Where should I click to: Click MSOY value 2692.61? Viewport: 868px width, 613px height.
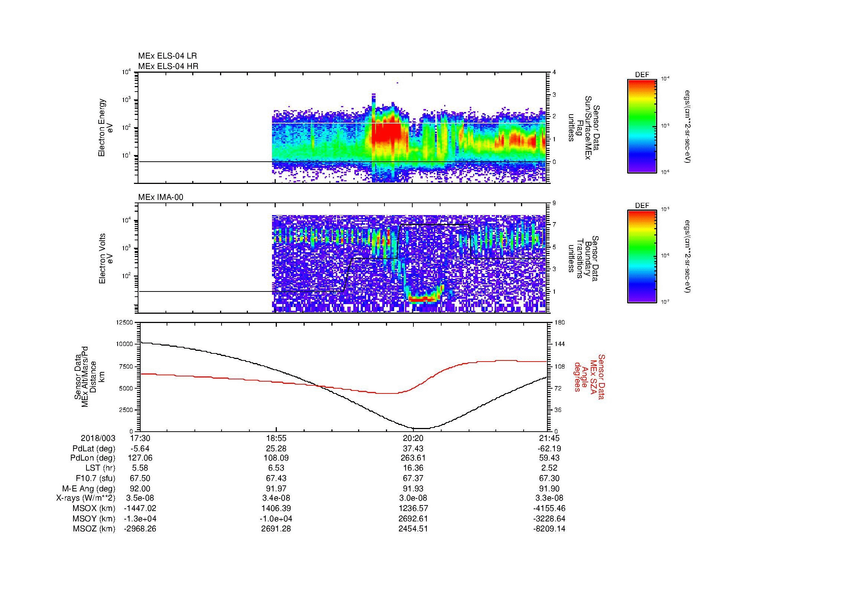(x=413, y=518)
